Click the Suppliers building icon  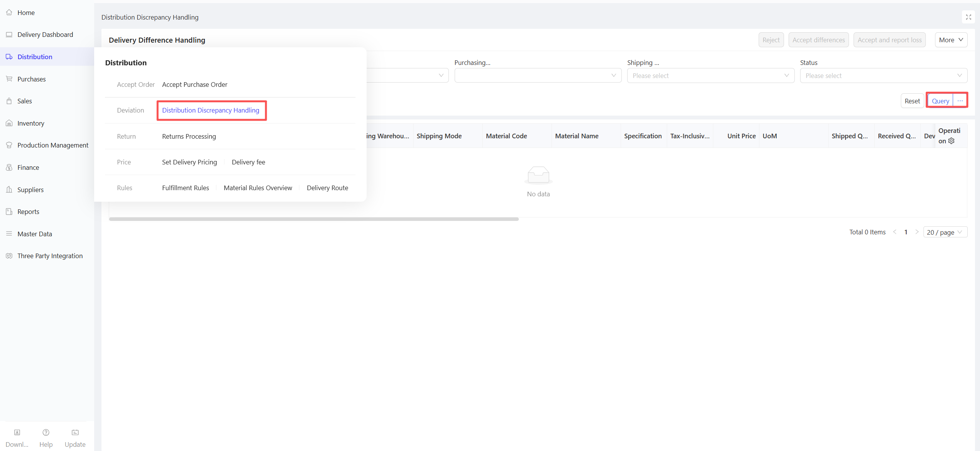(x=9, y=189)
